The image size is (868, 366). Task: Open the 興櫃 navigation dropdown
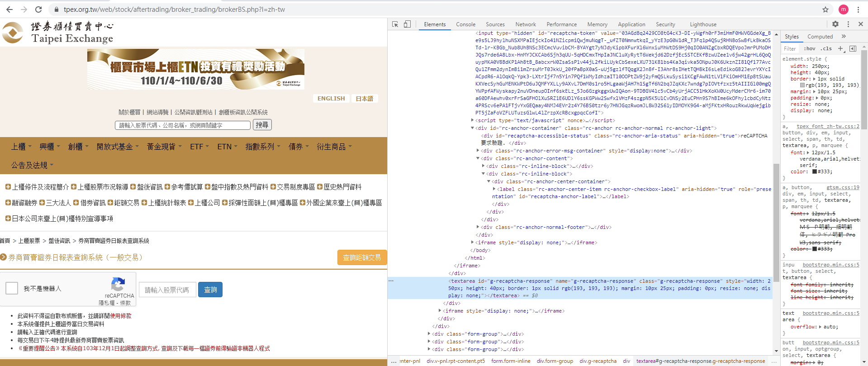pyautogui.click(x=49, y=147)
